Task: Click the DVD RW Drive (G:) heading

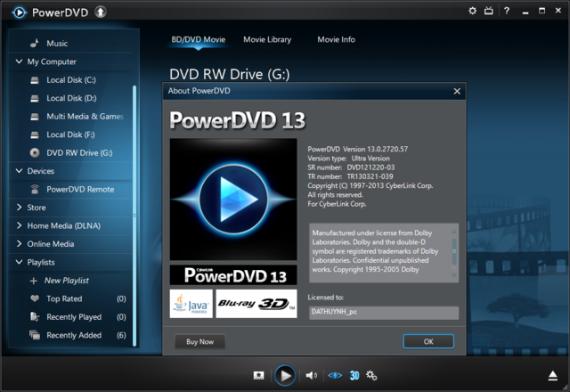Action: (230, 75)
